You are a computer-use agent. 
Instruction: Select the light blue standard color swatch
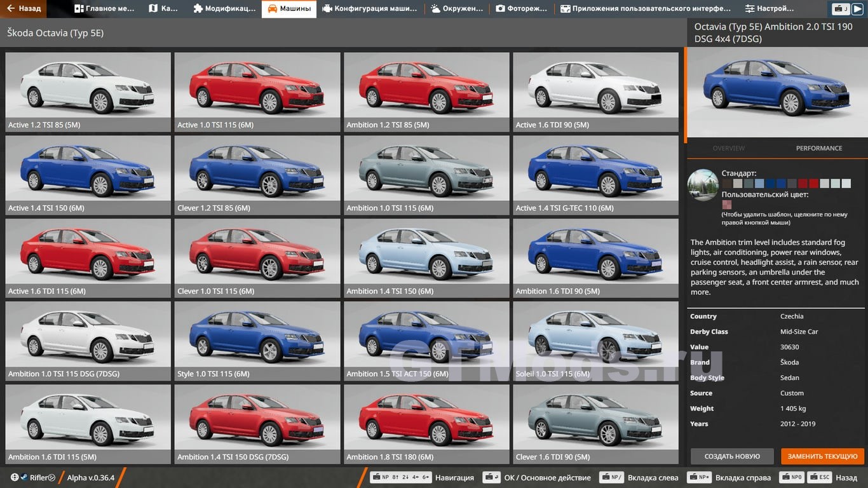pyautogui.click(x=759, y=184)
